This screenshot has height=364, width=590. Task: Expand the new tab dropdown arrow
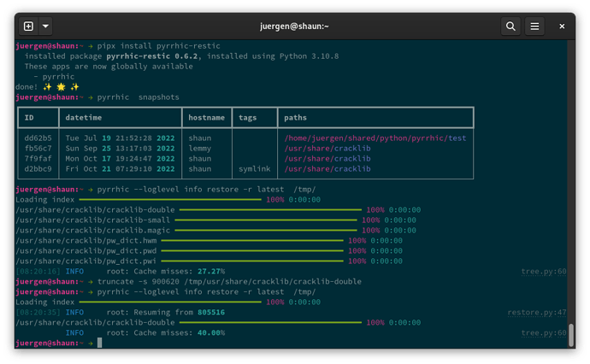(45, 26)
